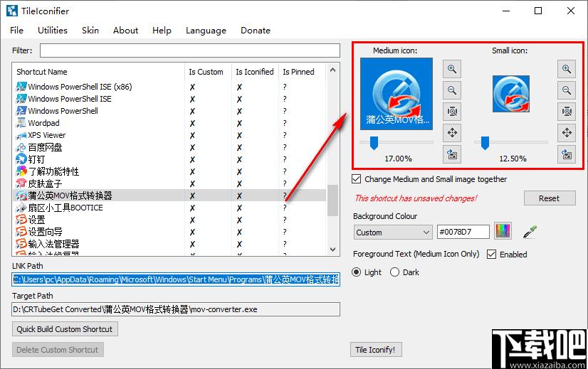
Task: Click the Medium icon size slider handle
Action: (x=374, y=143)
